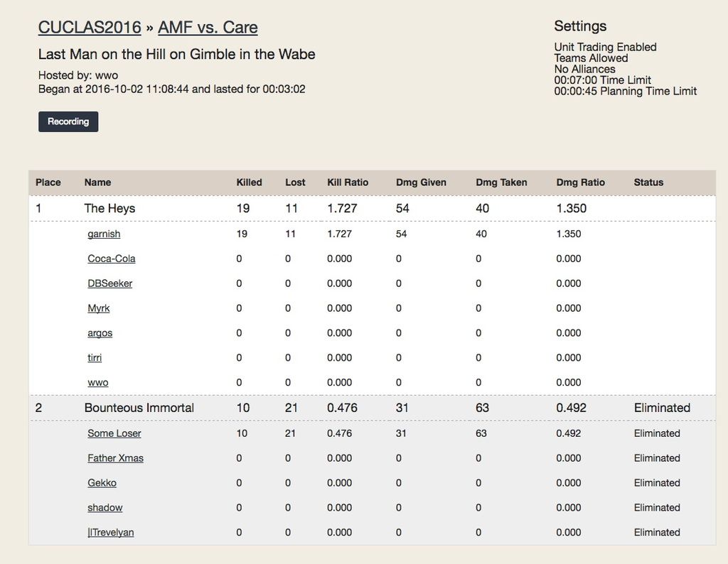Open Some Loser player profile
The image size is (728, 564).
point(114,433)
